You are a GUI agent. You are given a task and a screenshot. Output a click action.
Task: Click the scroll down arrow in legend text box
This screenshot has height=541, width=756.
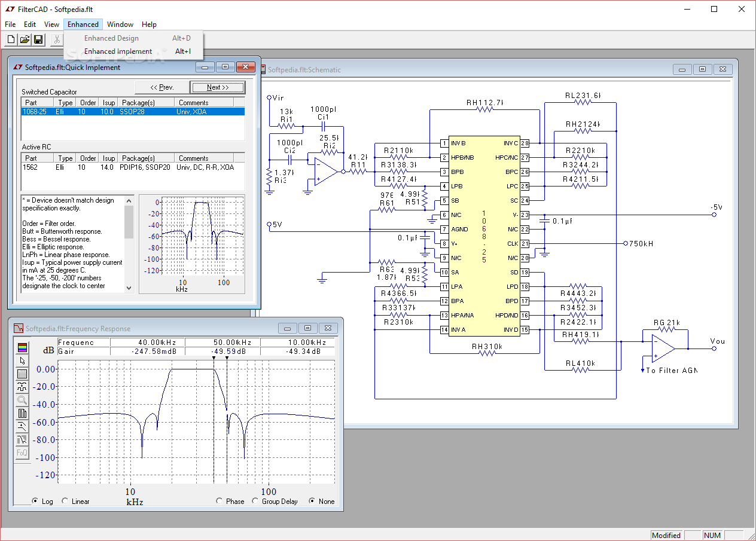(129, 288)
